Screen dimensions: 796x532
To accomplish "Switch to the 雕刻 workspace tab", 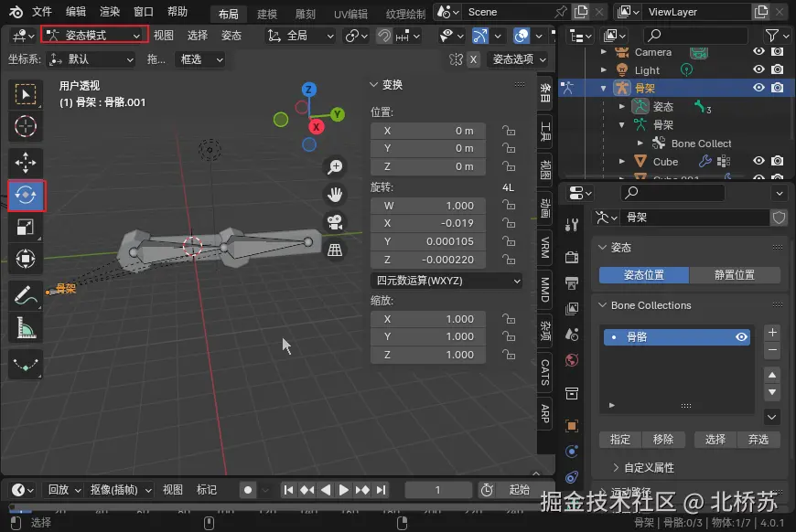I will click(x=305, y=14).
